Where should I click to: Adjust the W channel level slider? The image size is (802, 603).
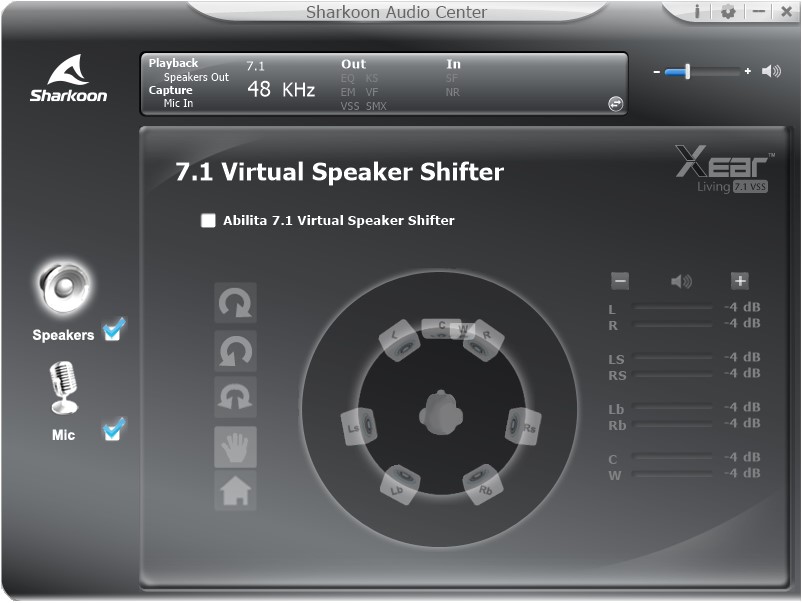point(673,475)
